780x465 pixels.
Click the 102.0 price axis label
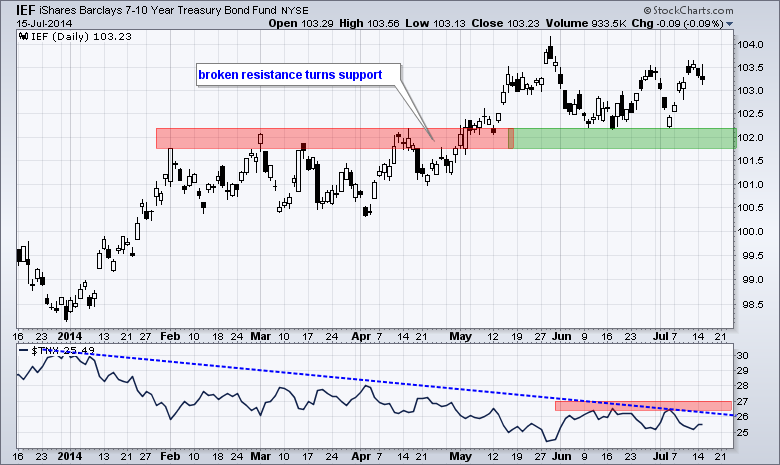click(750, 138)
